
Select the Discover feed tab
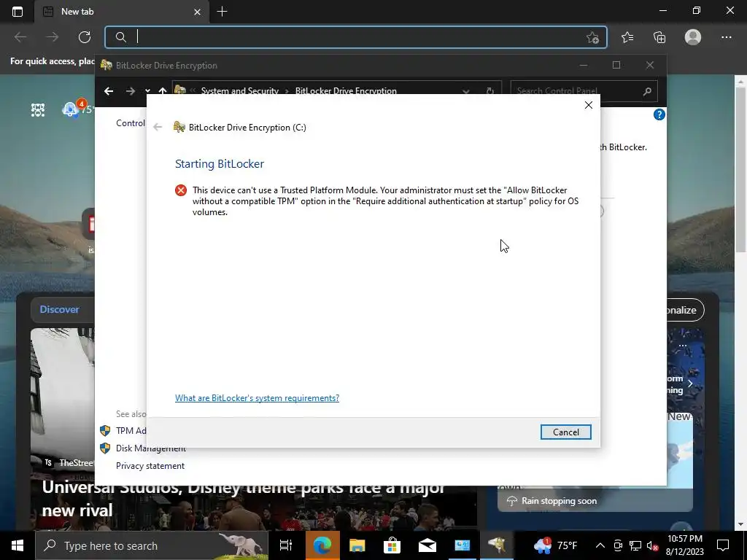(x=60, y=309)
